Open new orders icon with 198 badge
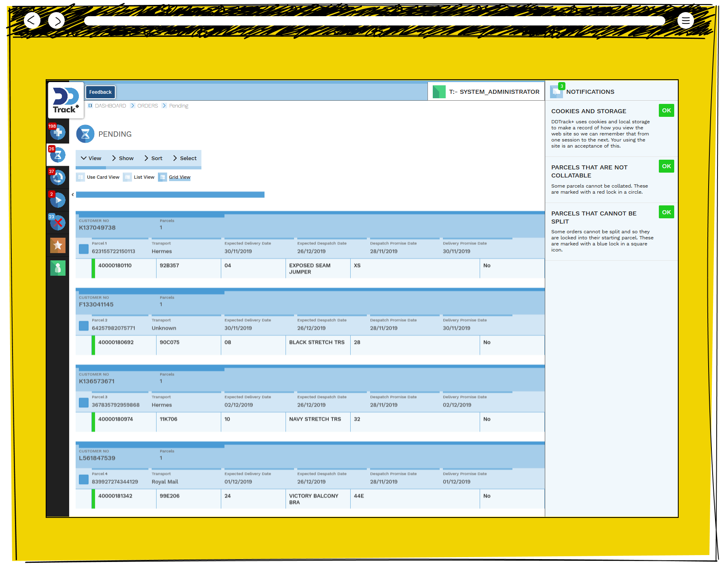The height and width of the screenshot is (566, 728). click(58, 132)
